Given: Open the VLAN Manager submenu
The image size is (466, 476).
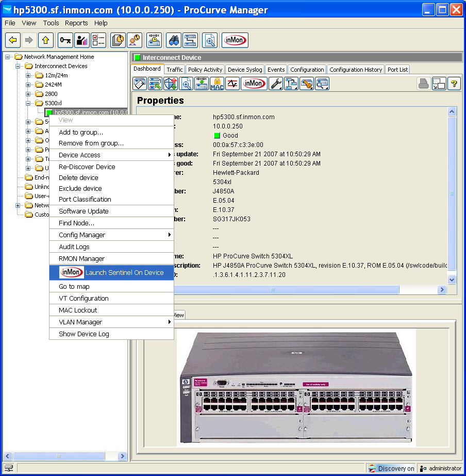Looking at the screenshot, I should [x=111, y=322].
